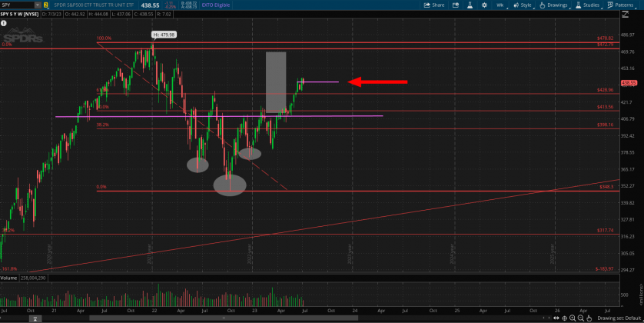This screenshot has width=644, height=323.
Task: Click the $398.16 Fibonacci level label
Action: point(605,125)
